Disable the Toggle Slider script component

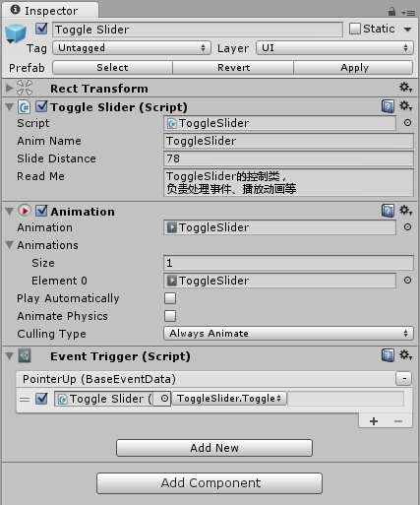(x=41, y=107)
